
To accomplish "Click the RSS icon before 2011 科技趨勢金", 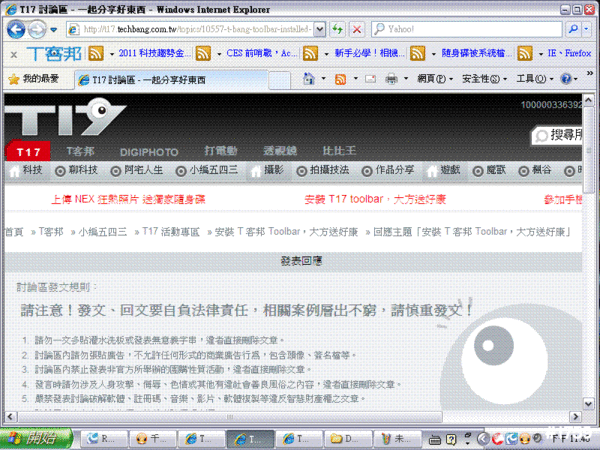I will tap(96, 54).
